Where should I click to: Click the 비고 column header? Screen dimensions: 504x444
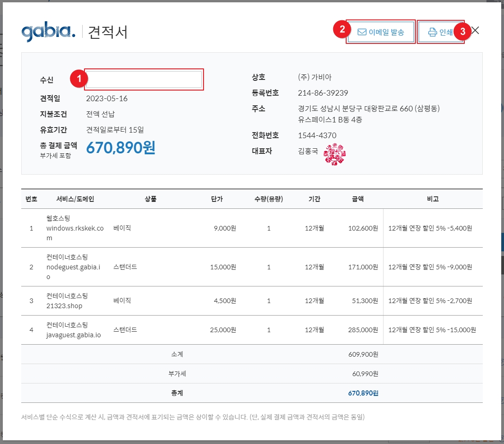click(432, 199)
